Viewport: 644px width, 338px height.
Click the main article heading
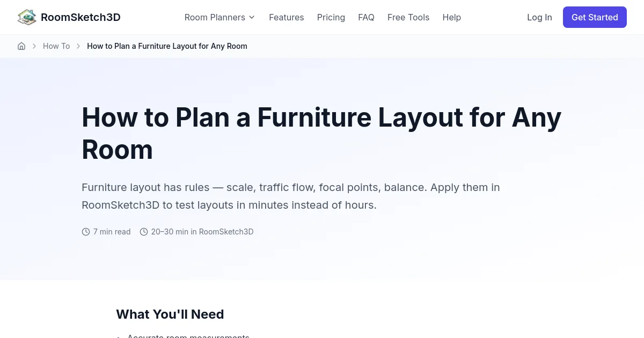321,133
